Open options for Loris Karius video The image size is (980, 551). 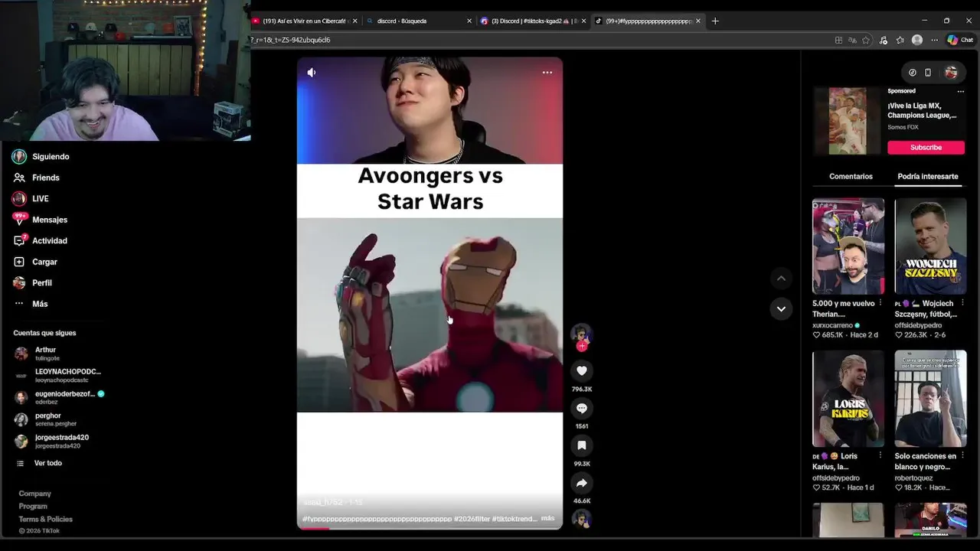click(x=880, y=455)
